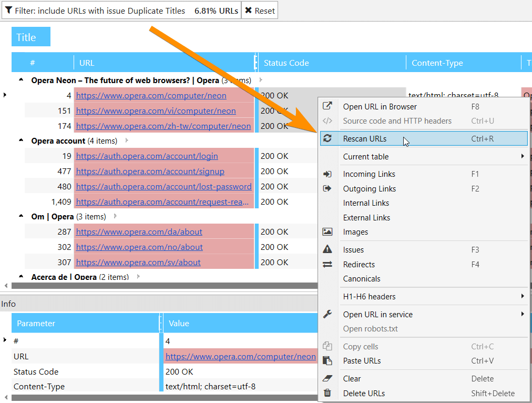Click the wrench icon for Open URL in service

click(x=328, y=314)
